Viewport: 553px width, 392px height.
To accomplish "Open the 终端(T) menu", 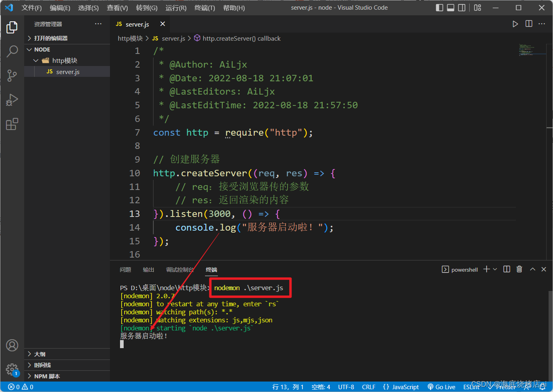I will (x=205, y=8).
